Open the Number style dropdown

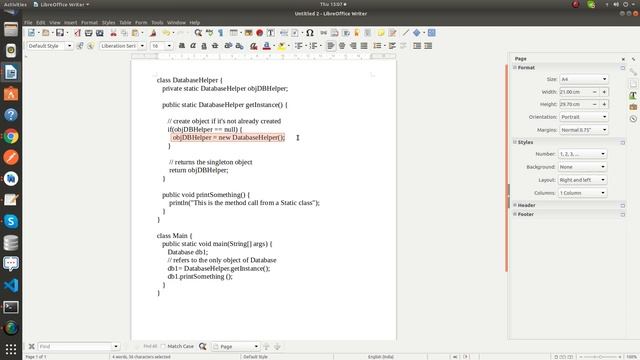[582, 153]
